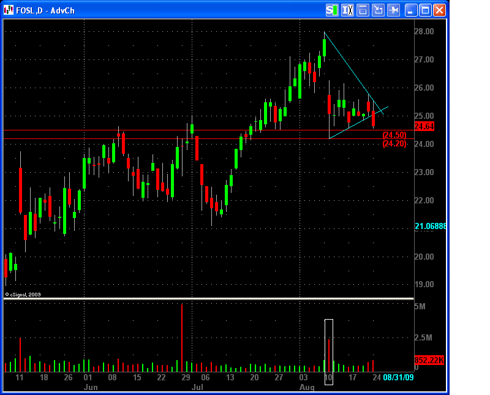Click the red 852.22K volume label

[x=429, y=360]
